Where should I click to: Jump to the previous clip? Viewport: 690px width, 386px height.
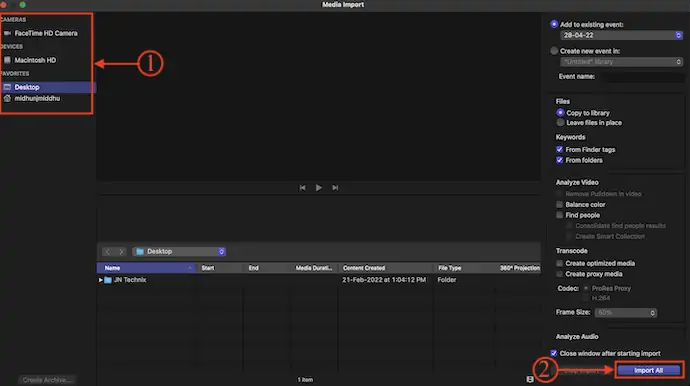(x=302, y=187)
